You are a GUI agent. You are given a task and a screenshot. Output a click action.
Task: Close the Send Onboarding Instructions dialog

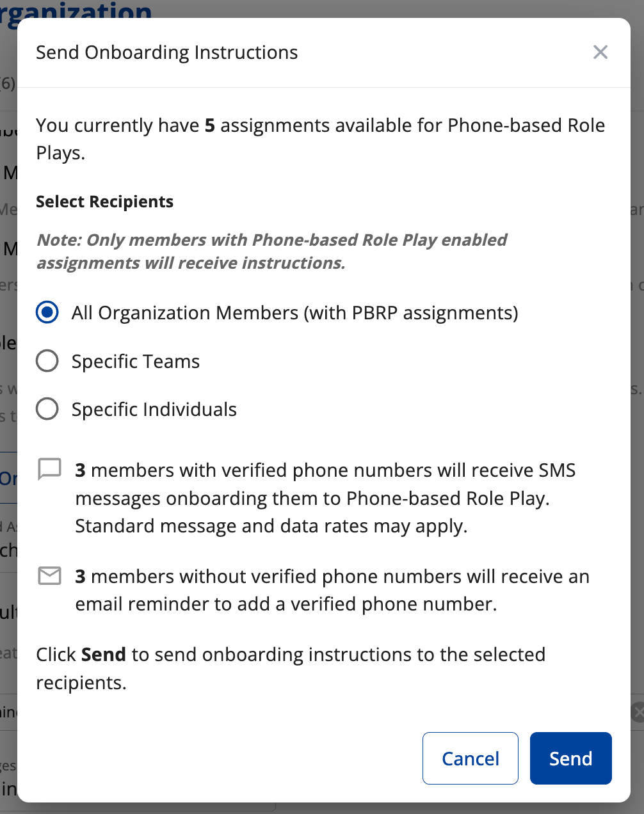600,52
